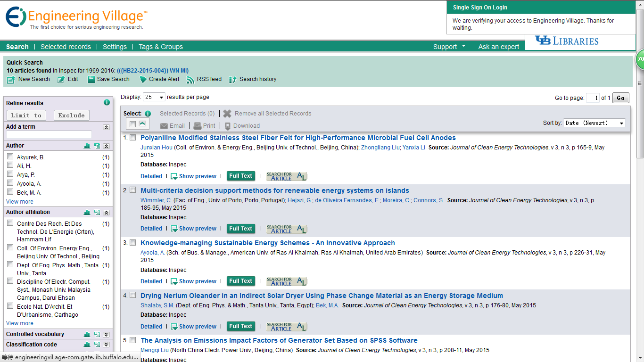Image resolution: width=644 pixels, height=362 pixels.
Task: Click the Download icon in results toolbar
Action: tap(228, 126)
